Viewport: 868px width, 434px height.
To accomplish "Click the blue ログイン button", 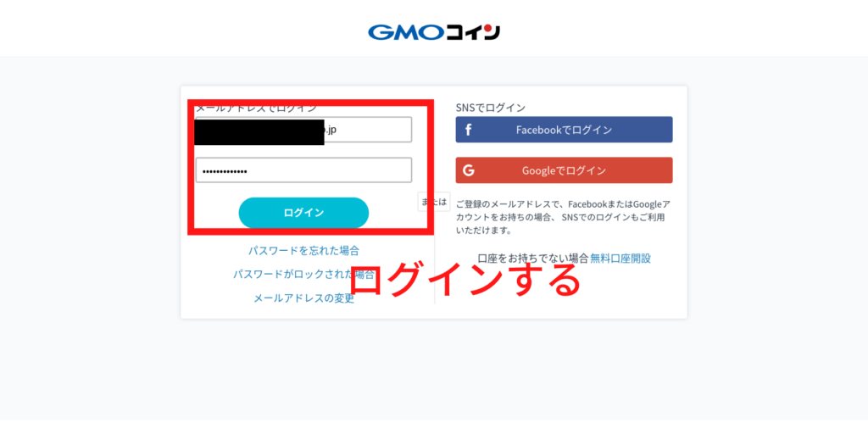I will pyautogui.click(x=303, y=213).
